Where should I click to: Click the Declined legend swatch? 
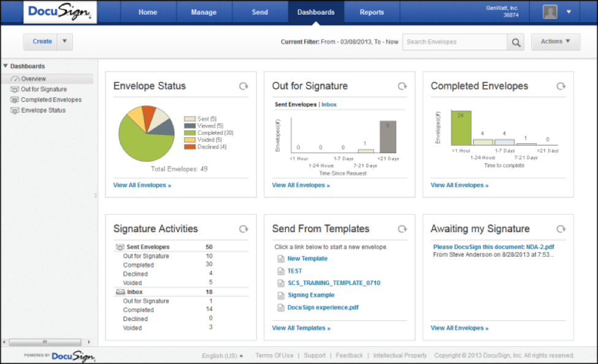coord(190,146)
